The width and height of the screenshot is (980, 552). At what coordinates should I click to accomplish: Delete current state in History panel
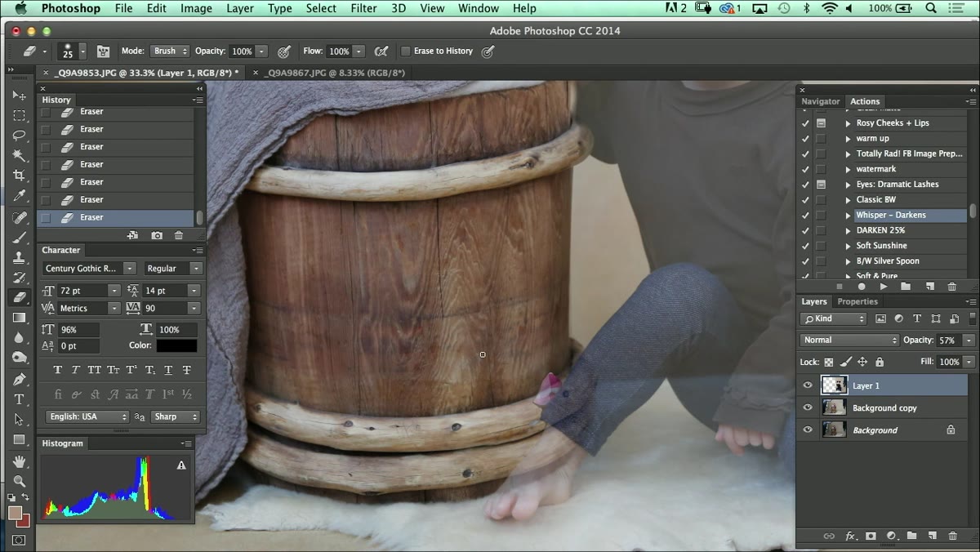click(x=179, y=235)
